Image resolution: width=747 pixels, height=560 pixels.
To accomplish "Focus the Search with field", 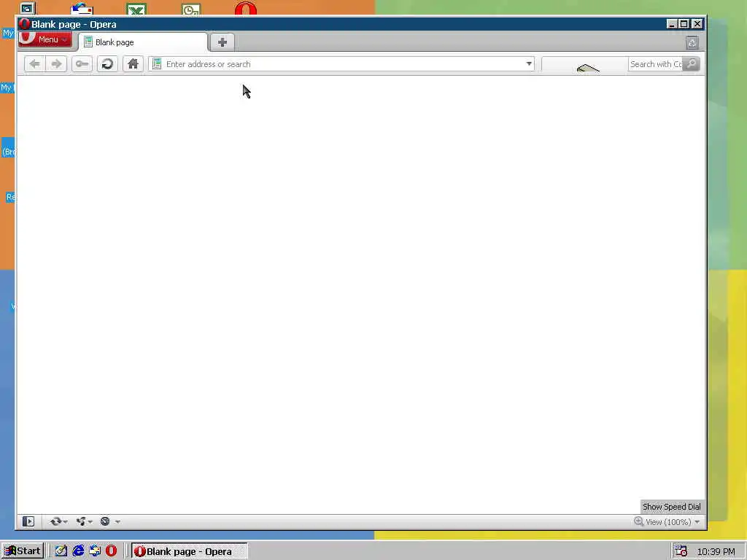I will coord(656,64).
